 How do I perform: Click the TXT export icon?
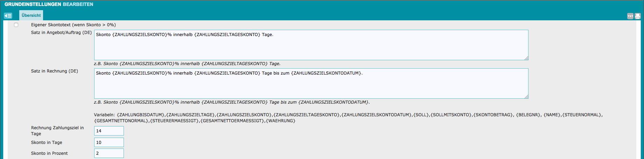click(630, 16)
